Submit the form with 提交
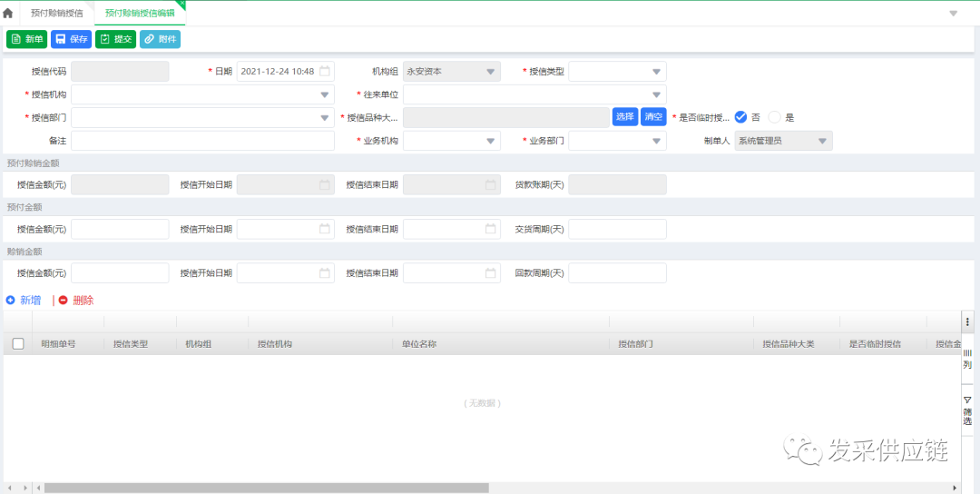 pos(115,39)
